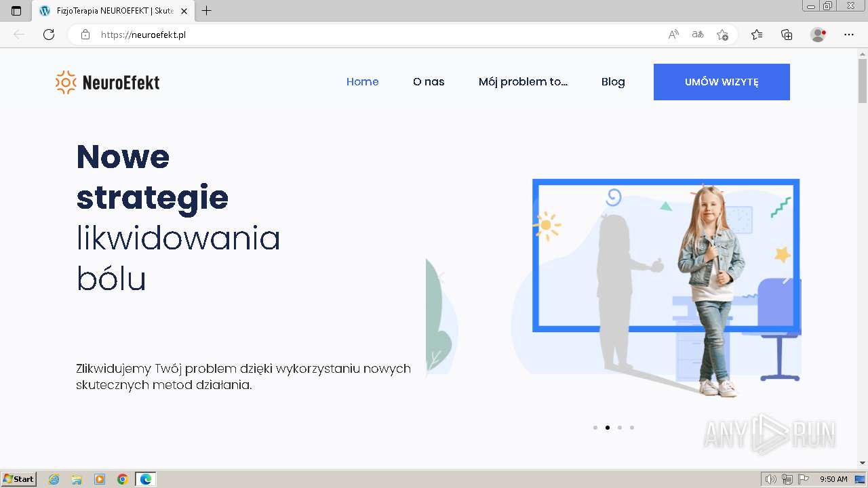Go to the Home menu item
Screen dimensions: 868x488
363,82
